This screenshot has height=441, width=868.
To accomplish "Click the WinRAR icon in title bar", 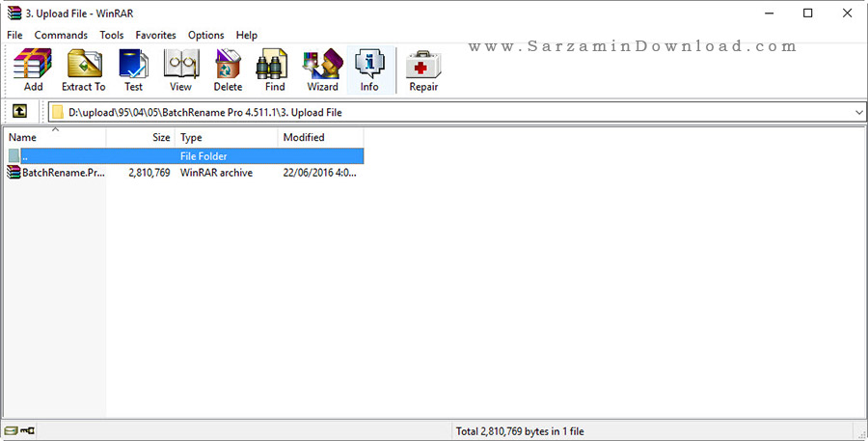I will (x=14, y=14).
